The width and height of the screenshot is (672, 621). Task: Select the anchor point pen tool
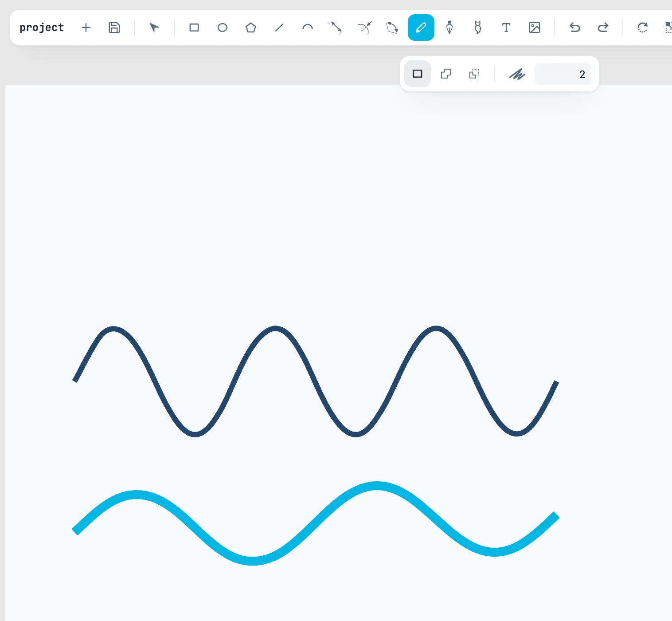point(478,28)
